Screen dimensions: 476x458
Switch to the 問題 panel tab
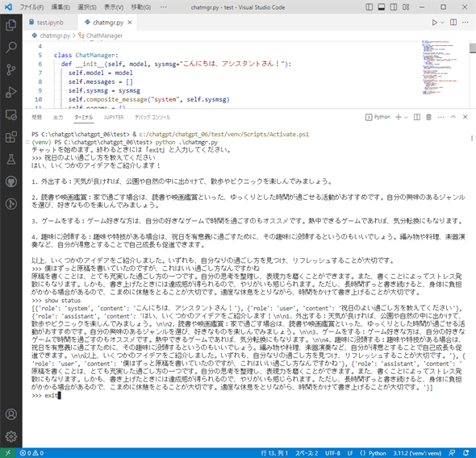(x=37, y=117)
